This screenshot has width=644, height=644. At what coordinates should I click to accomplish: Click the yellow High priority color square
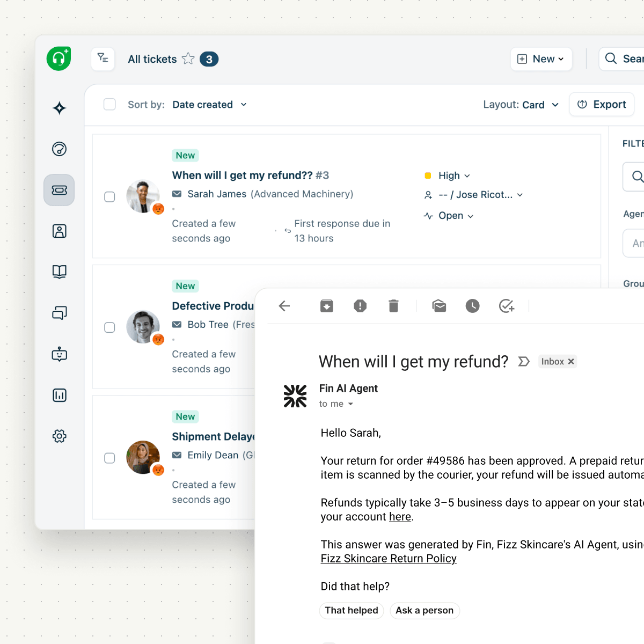[x=428, y=175]
